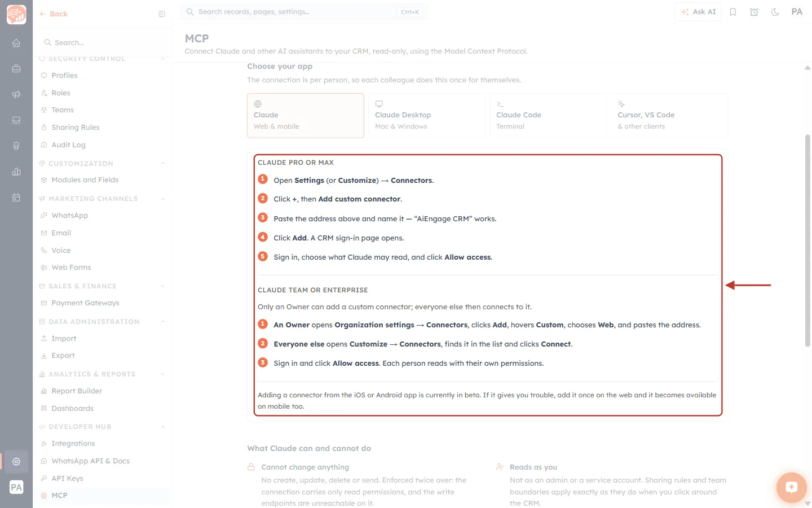Select the Claude Web & mobile card
Image resolution: width=812 pixels, height=508 pixels.
(306, 116)
